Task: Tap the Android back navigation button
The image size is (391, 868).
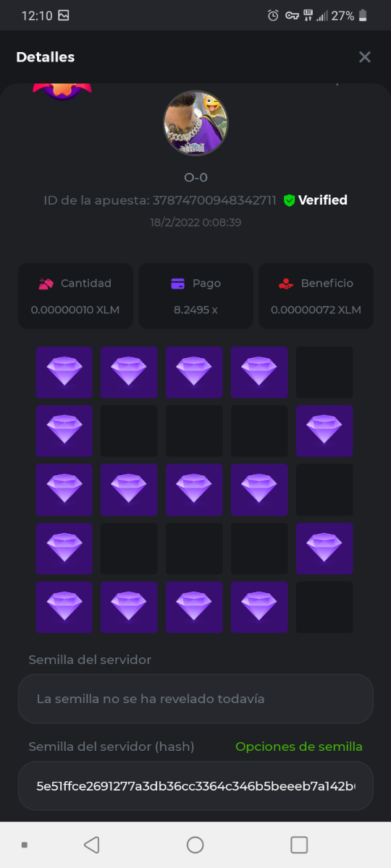Action: click(x=91, y=844)
